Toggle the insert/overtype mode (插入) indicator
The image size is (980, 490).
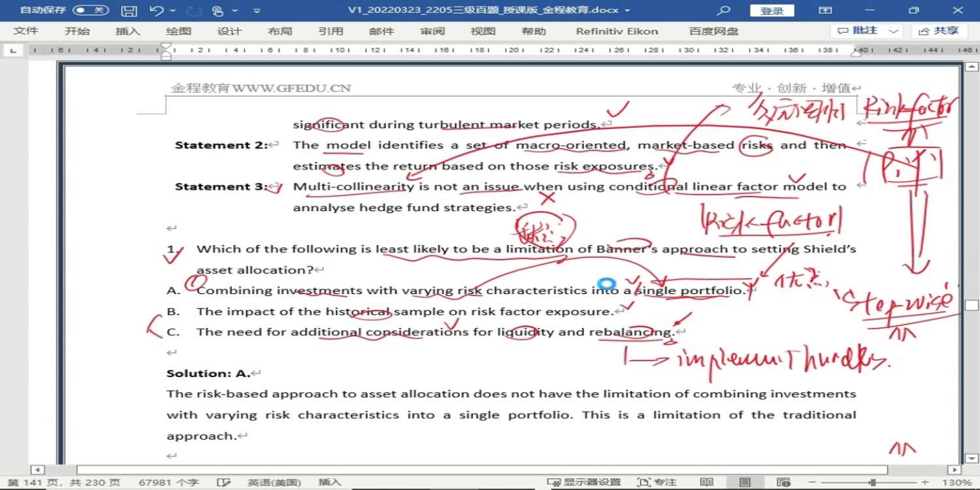pyautogui.click(x=330, y=482)
